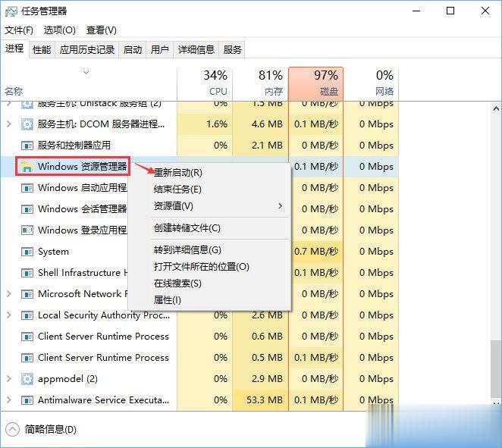Viewport: 502px width, 448px height.
Task: Click the System process icon
Action: 27,252
